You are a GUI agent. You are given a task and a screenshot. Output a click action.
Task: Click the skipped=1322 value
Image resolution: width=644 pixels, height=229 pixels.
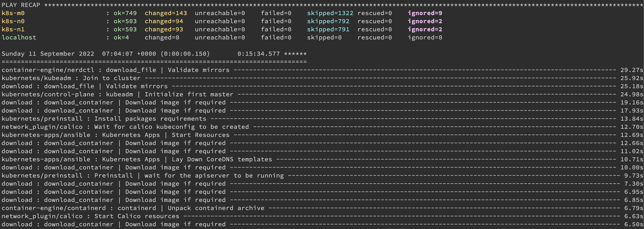(x=330, y=13)
